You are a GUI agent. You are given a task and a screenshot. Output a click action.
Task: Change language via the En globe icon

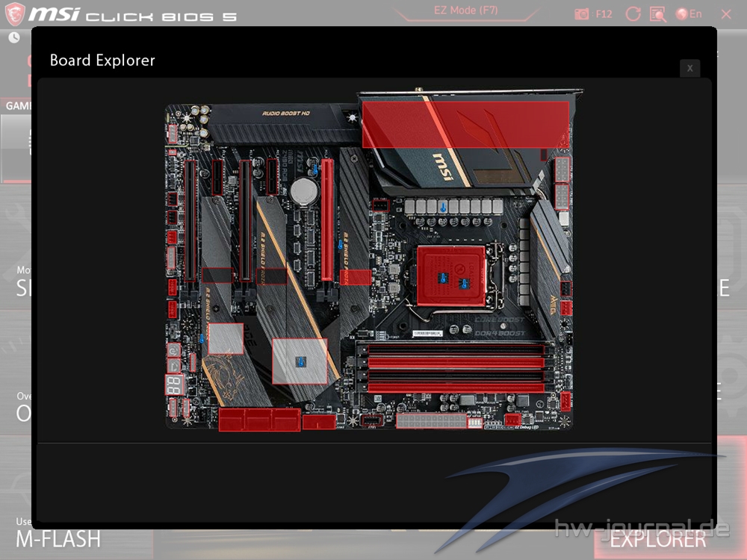pyautogui.click(x=689, y=13)
